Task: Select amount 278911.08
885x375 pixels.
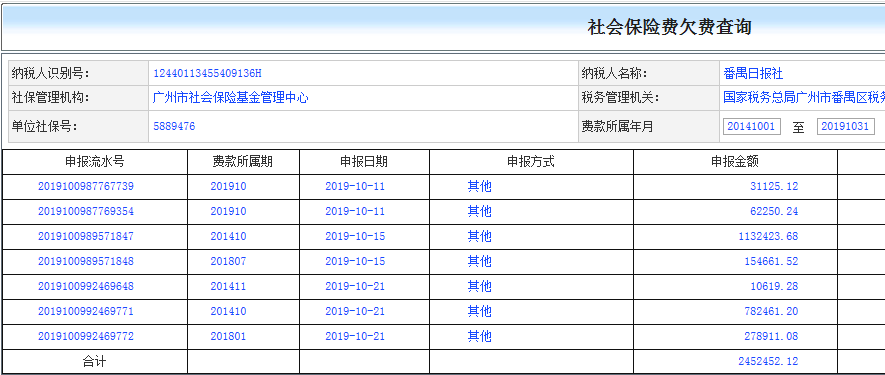Action: pos(771,336)
